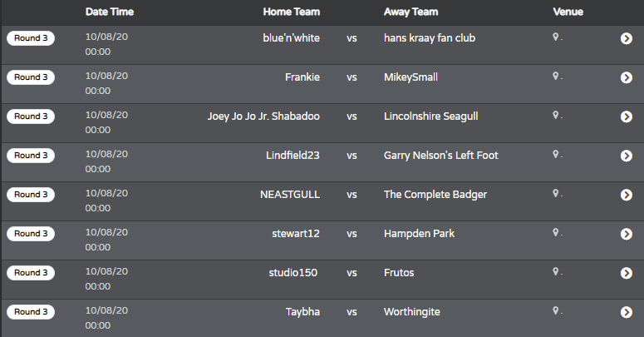Select the Date Time column header
The image size is (644, 337).
coord(110,12)
